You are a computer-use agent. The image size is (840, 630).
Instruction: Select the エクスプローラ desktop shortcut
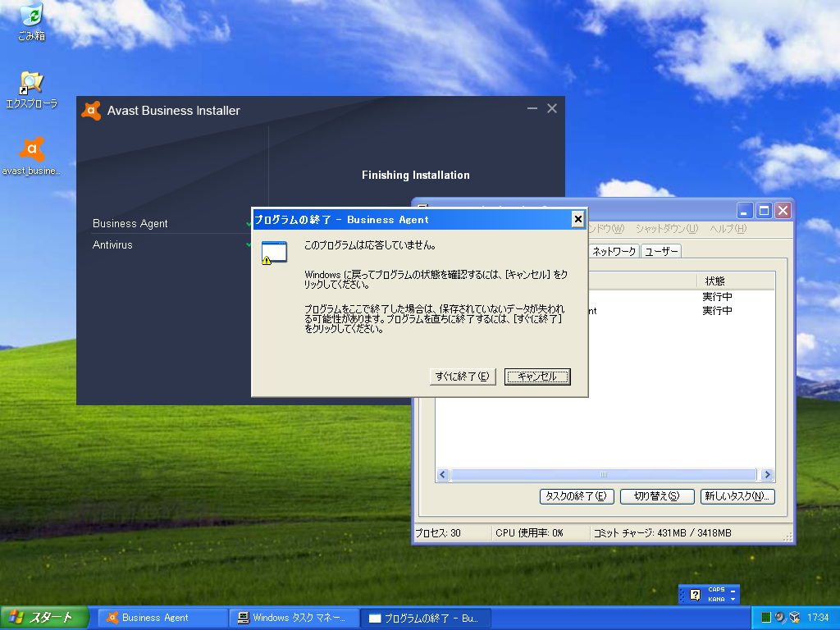click(32, 89)
